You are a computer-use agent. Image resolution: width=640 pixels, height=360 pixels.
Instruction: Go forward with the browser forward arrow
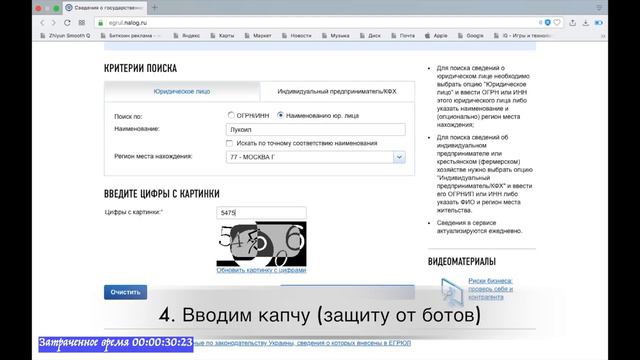pyautogui.click(x=53, y=23)
